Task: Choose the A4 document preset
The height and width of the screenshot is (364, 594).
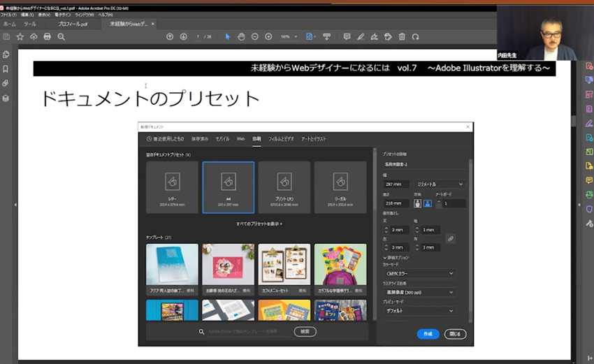Action: coord(229,187)
